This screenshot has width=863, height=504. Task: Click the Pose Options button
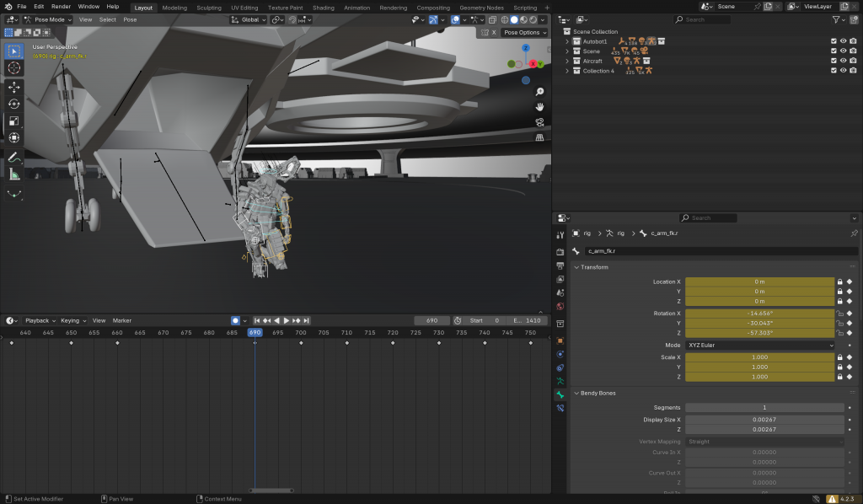point(523,32)
